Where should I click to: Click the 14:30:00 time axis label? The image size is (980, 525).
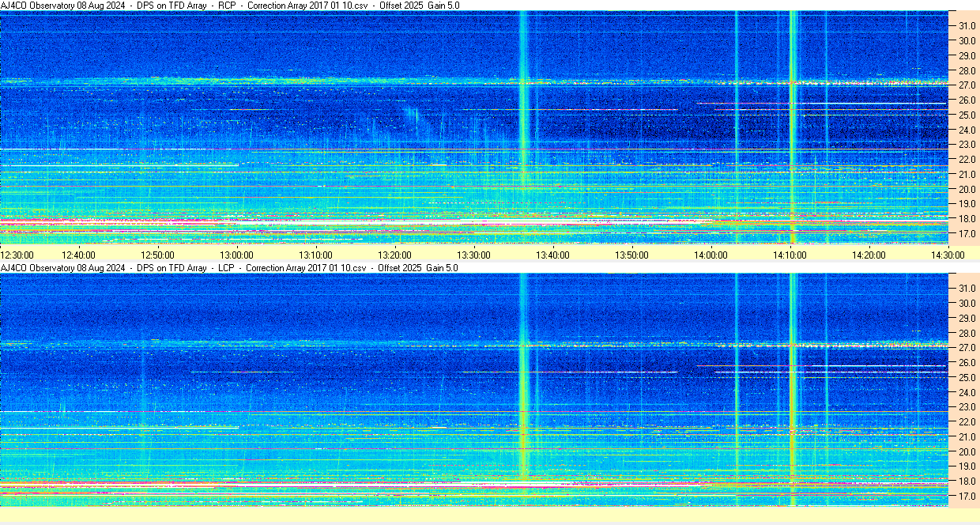tap(948, 255)
